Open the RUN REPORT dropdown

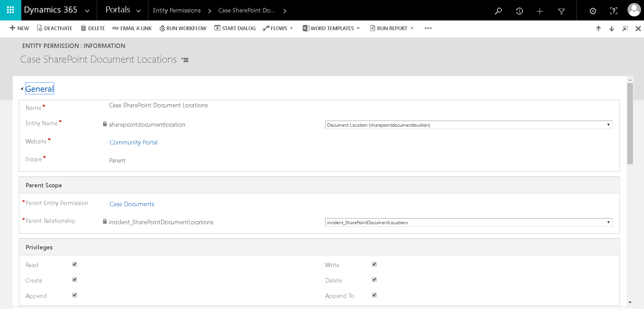[392, 28]
